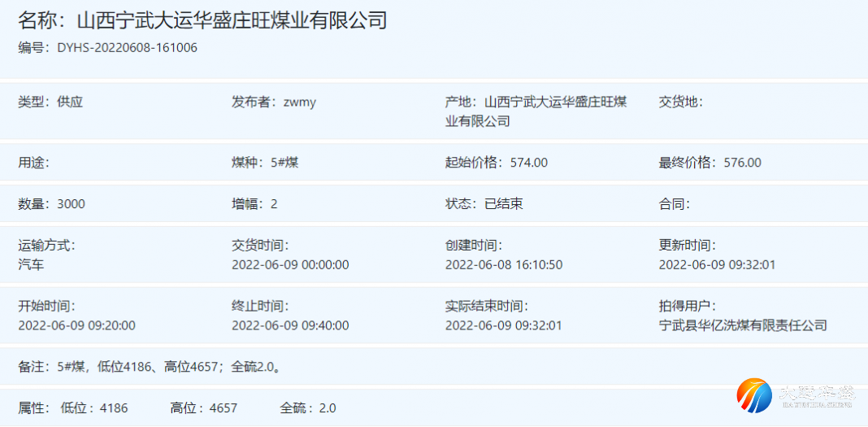Click the type field 供应
The width and height of the screenshot is (868, 427).
[70, 102]
